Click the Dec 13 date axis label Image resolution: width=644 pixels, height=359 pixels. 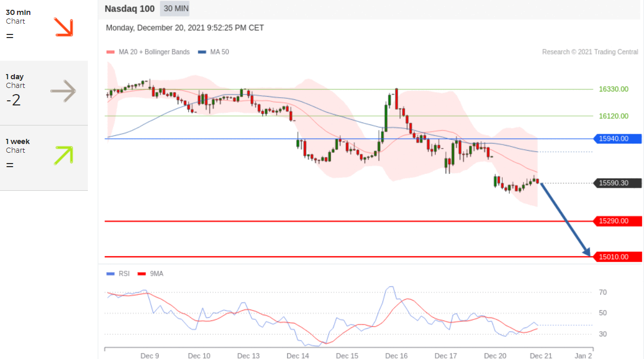coord(248,355)
